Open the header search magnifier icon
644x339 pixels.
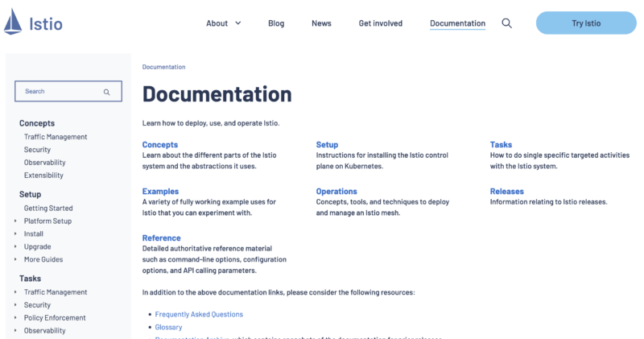coord(507,23)
